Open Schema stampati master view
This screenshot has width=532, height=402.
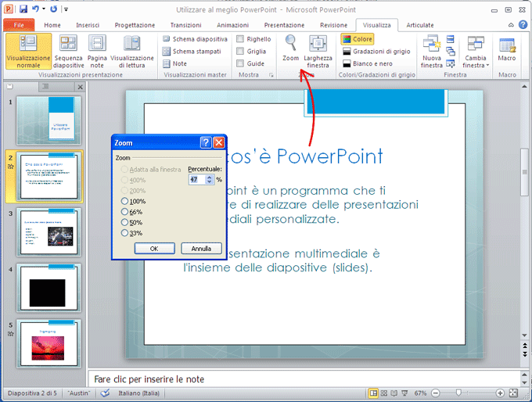tap(192, 51)
